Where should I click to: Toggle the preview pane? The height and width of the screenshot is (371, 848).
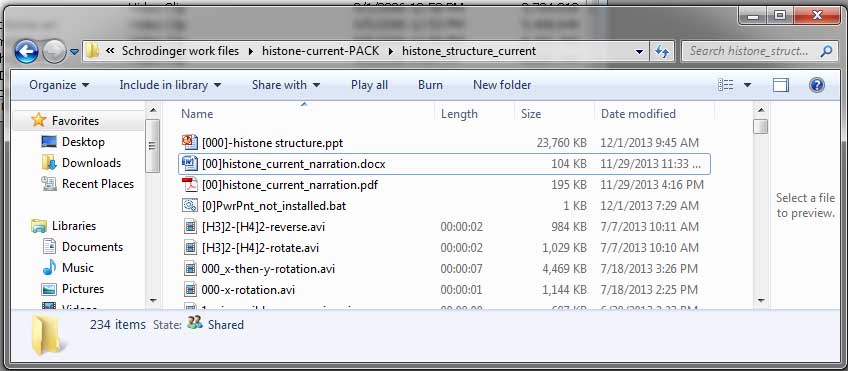tap(780, 85)
